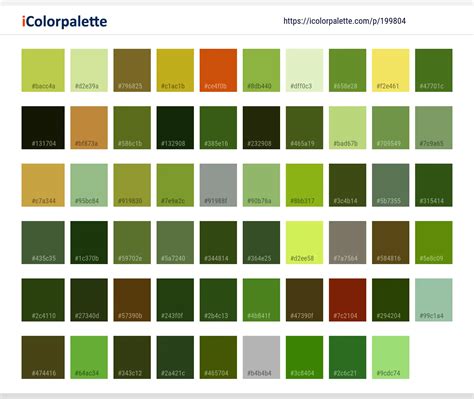The width and height of the screenshot is (474, 399).
Task: Select the #2c4110 swatch
Action: (43, 300)
